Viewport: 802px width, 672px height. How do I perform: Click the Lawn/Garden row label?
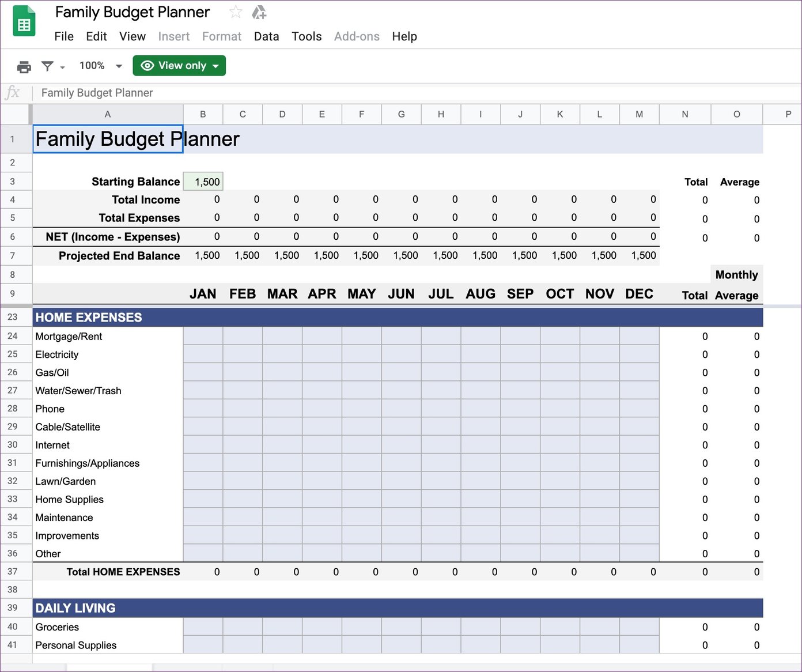pyautogui.click(x=66, y=482)
